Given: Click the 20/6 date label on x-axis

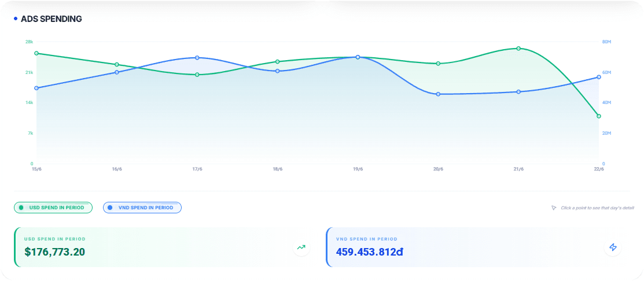Looking at the screenshot, I should (438, 169).
